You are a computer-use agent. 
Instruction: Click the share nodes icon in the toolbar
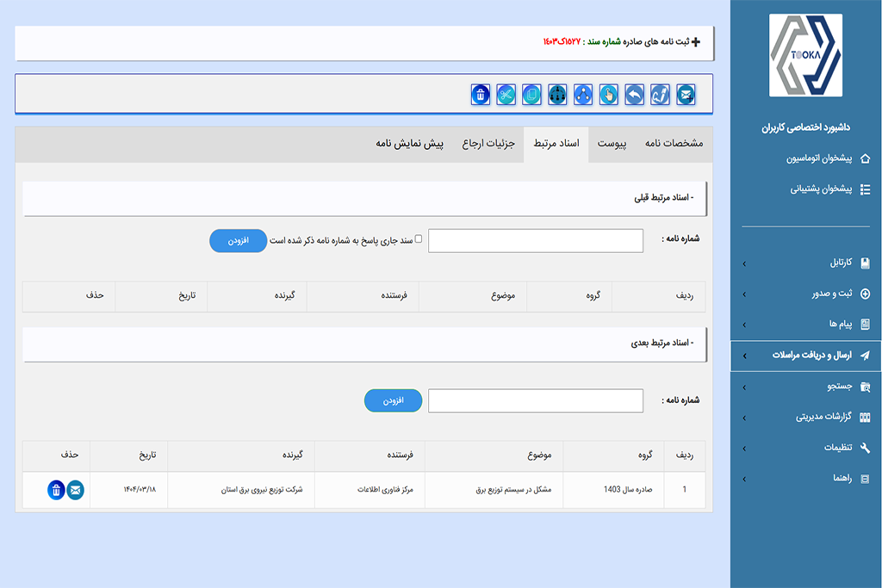coord(583,95)
